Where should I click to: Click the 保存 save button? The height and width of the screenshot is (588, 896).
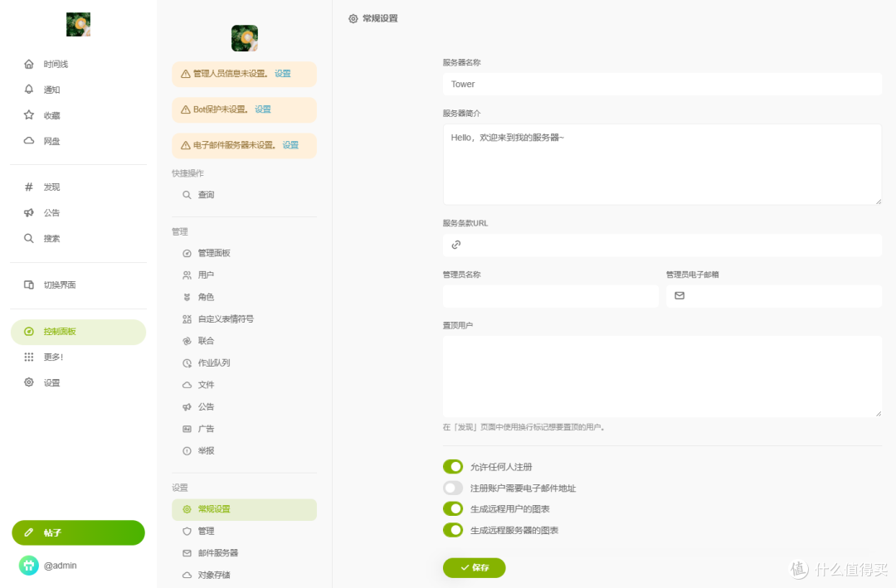pos(475,567)
